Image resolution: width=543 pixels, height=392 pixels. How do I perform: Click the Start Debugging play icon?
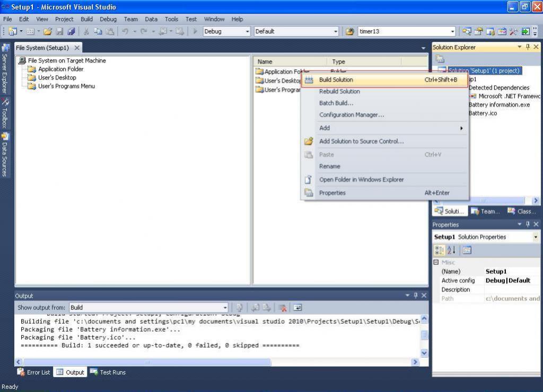tap(195, 31)
